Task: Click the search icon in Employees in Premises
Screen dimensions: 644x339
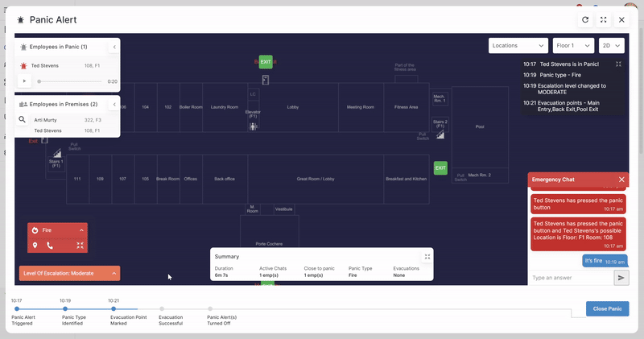Action: point(23,119)
